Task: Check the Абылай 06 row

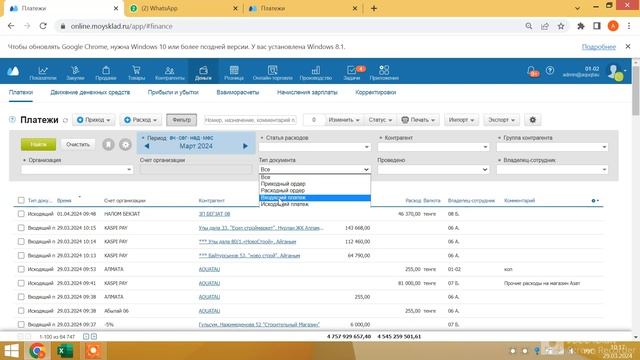Action: (21, 311)
